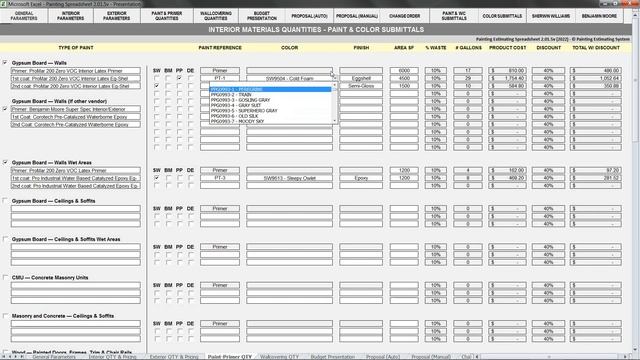Switch to Exterior QTY & Pricing sheet tab
Image resolution: width=640 pixels, height=360 pixels.
click(174, 357)
